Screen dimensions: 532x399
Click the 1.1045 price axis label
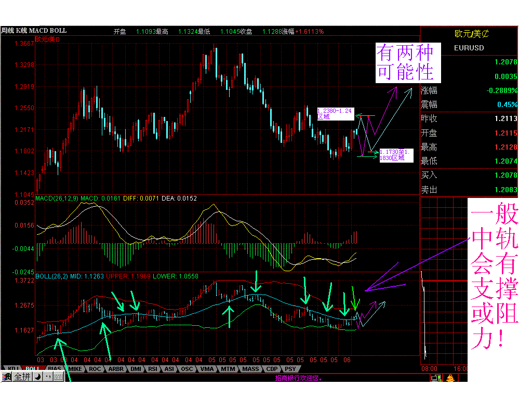tap(24, 194)
